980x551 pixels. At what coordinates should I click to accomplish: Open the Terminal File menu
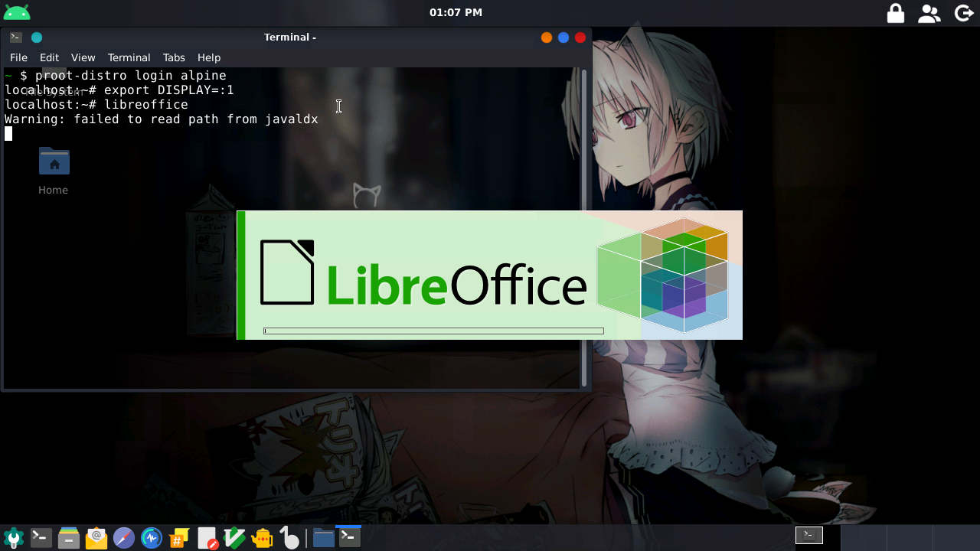click(18, 57)
